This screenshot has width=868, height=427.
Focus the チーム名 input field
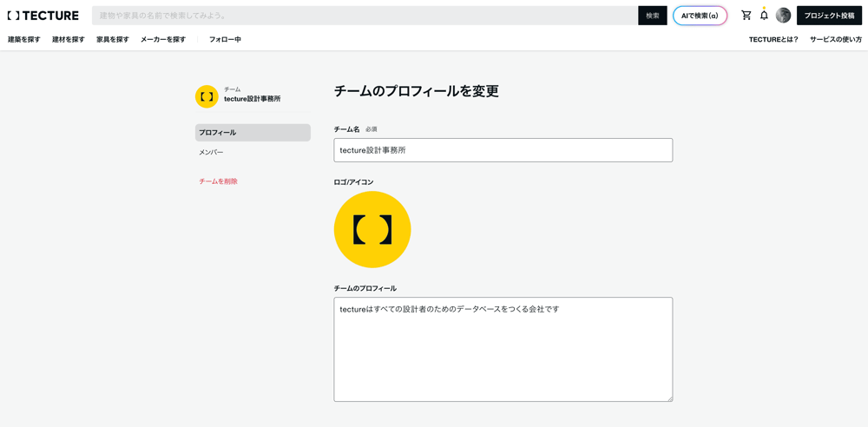pyautogui.click(x=503, y=150)
